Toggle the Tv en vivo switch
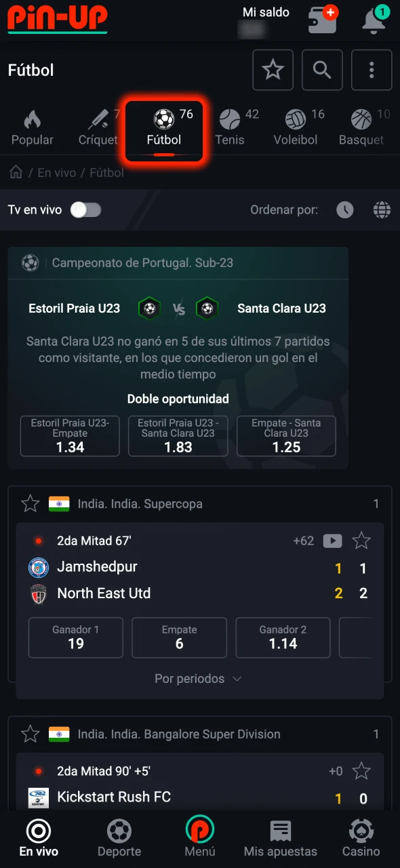 [85, 210]
